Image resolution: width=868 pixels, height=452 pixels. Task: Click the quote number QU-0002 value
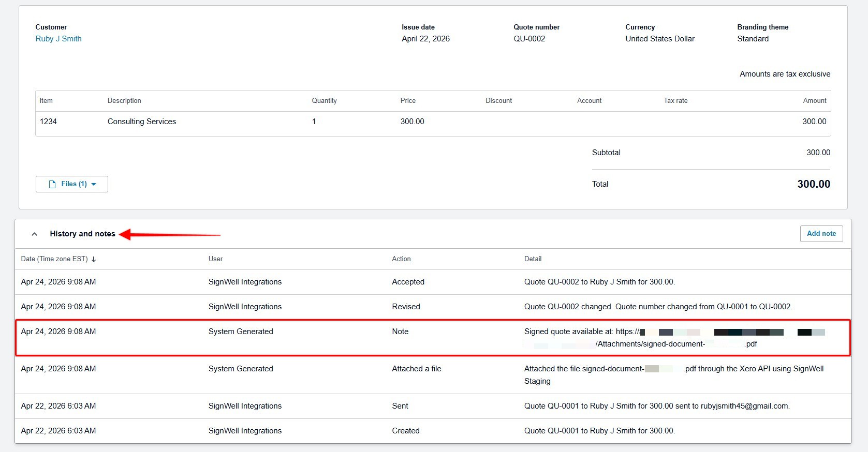[x=529, y=39]
